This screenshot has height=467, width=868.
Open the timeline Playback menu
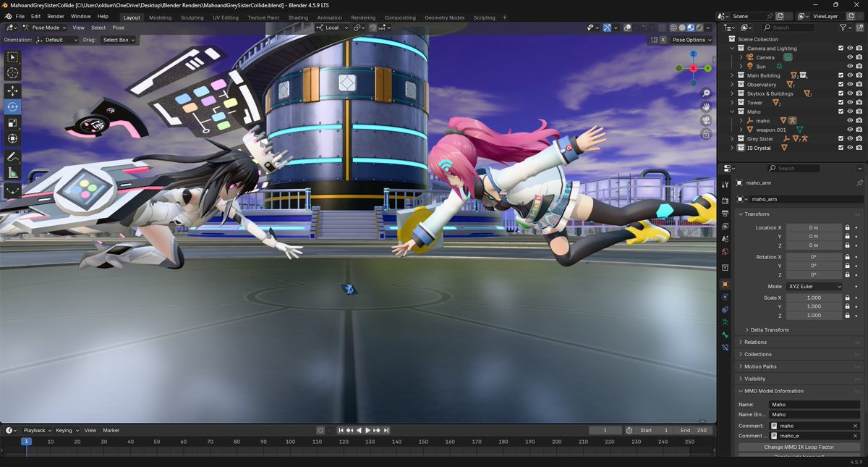click(35, 430)
